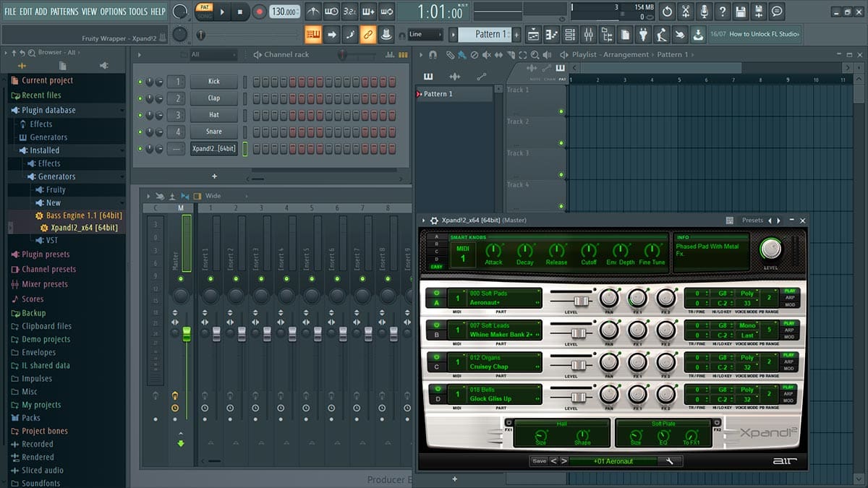This screenshot has height=488, width=868.
Task: Click the 130.000 tempo field
Action: tap(285, 12)
